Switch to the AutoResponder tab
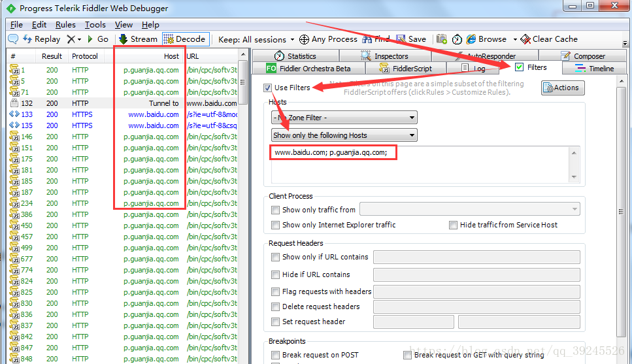 (x=486, y=56)
